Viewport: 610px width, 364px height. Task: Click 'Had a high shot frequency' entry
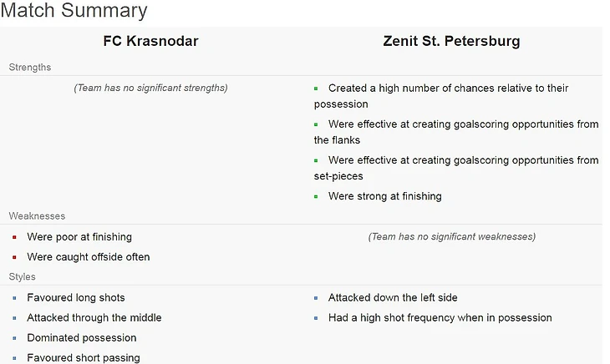440,318
